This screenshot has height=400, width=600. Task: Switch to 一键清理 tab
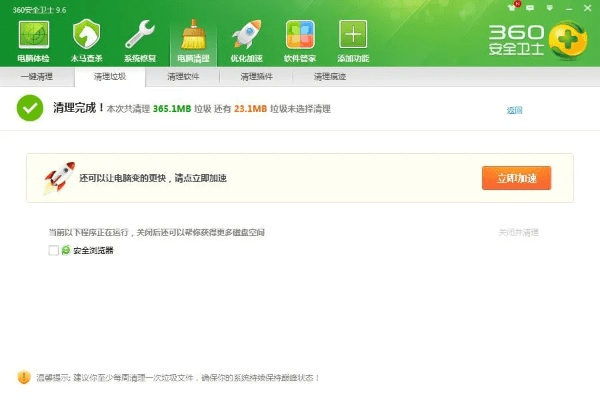coord(37,77)
